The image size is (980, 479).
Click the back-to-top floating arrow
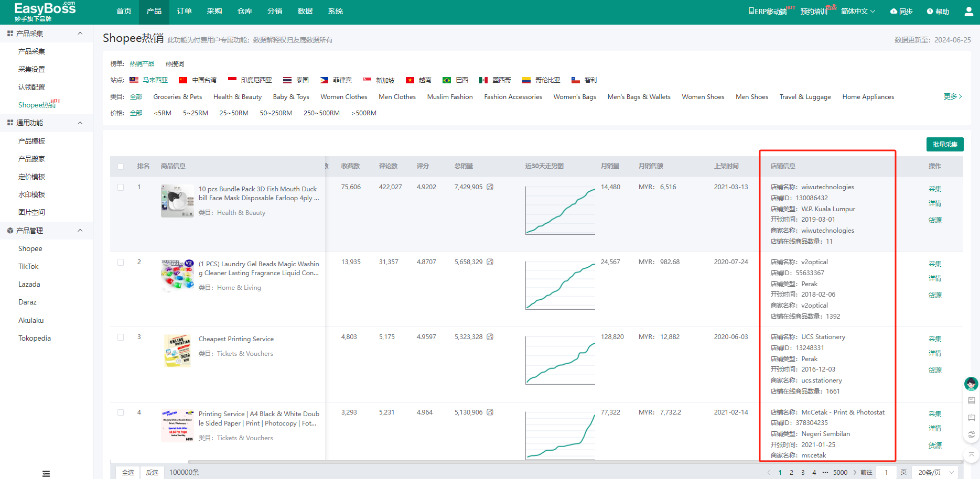click(x=971, y=454)
